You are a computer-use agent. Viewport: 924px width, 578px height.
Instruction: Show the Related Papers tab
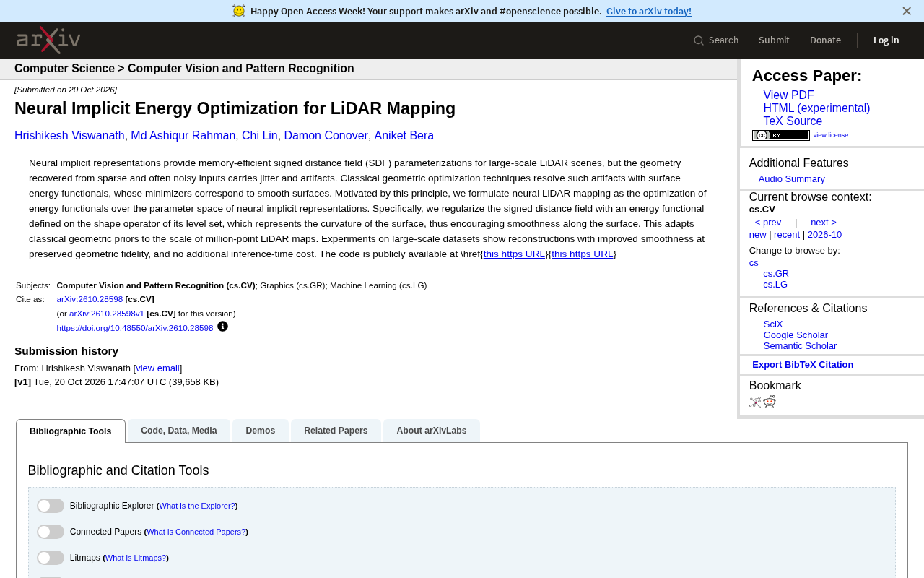pyautogui.click(x=336, y=431)
